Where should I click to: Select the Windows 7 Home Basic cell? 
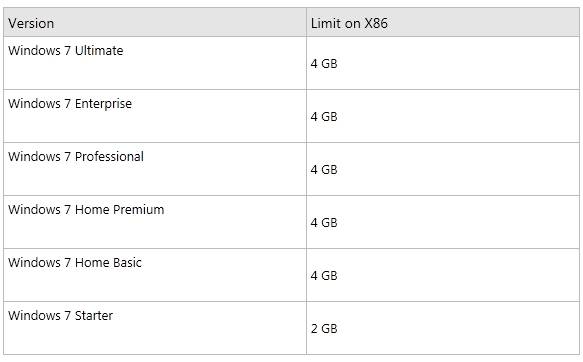point(155,275)
